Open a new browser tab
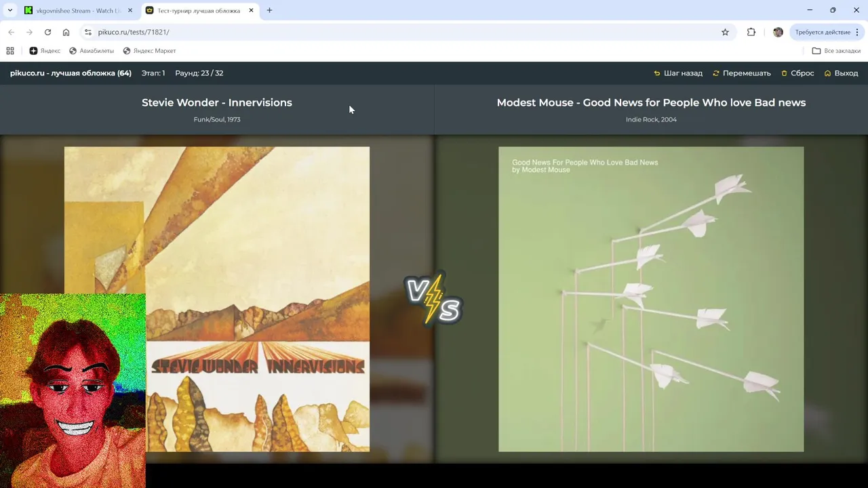 [269, 10]
